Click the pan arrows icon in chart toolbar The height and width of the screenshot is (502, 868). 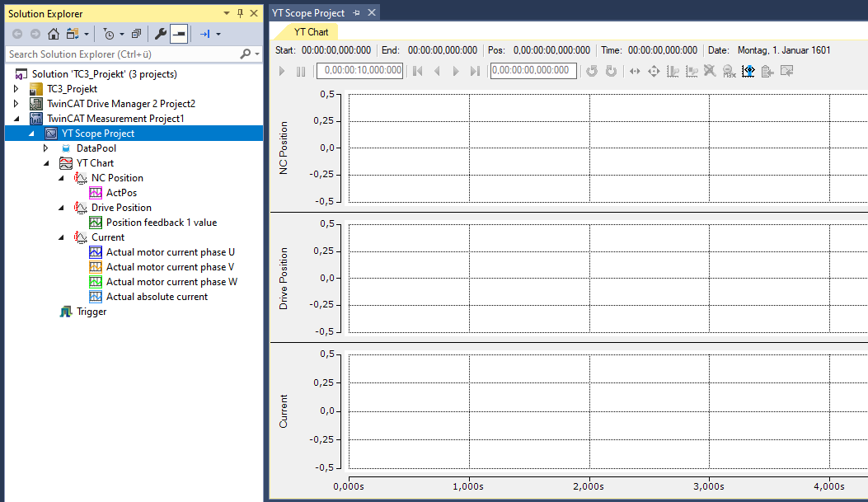click(635, 71)
